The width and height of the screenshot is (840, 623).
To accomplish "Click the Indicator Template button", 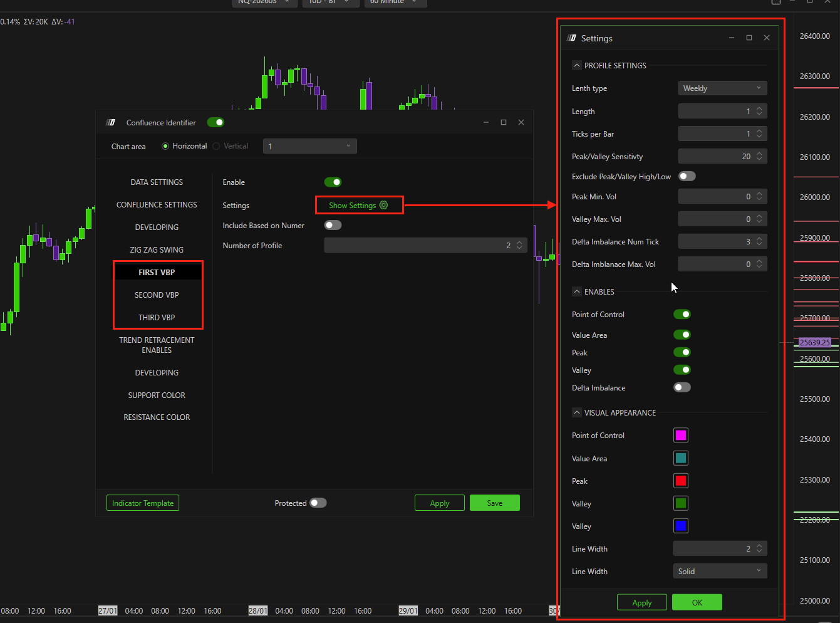I will tap(143, 503).
